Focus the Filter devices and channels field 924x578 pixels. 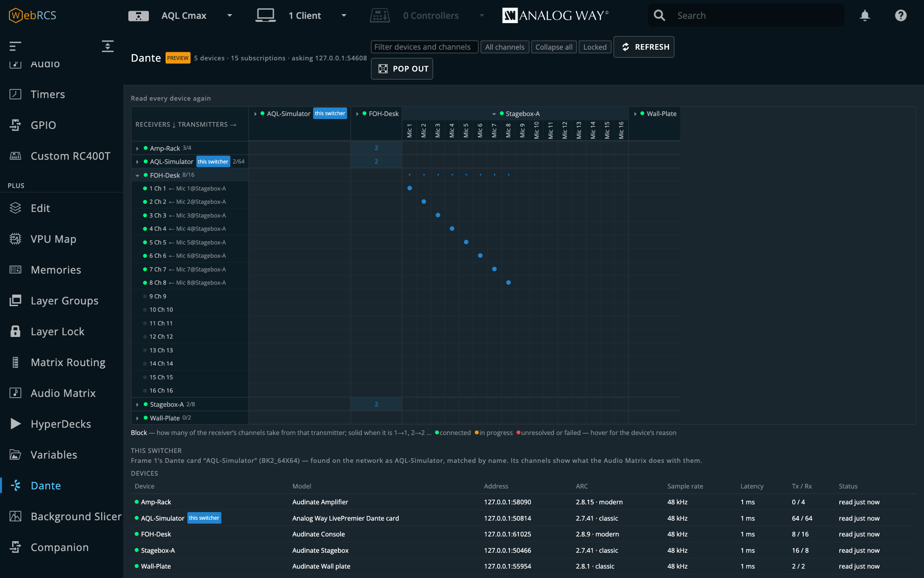(424, 47)
